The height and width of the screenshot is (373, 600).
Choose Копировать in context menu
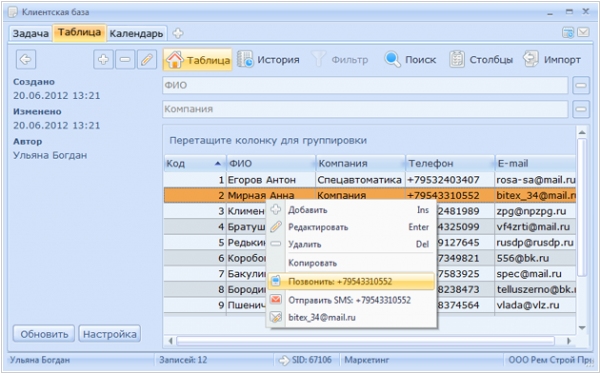click(352, 263)
